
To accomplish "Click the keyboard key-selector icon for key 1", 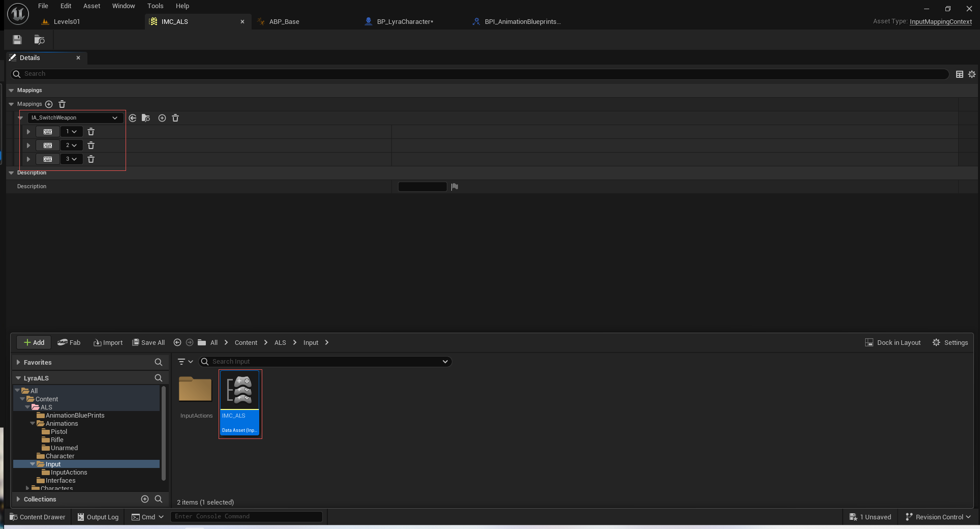I will [48, 132].
